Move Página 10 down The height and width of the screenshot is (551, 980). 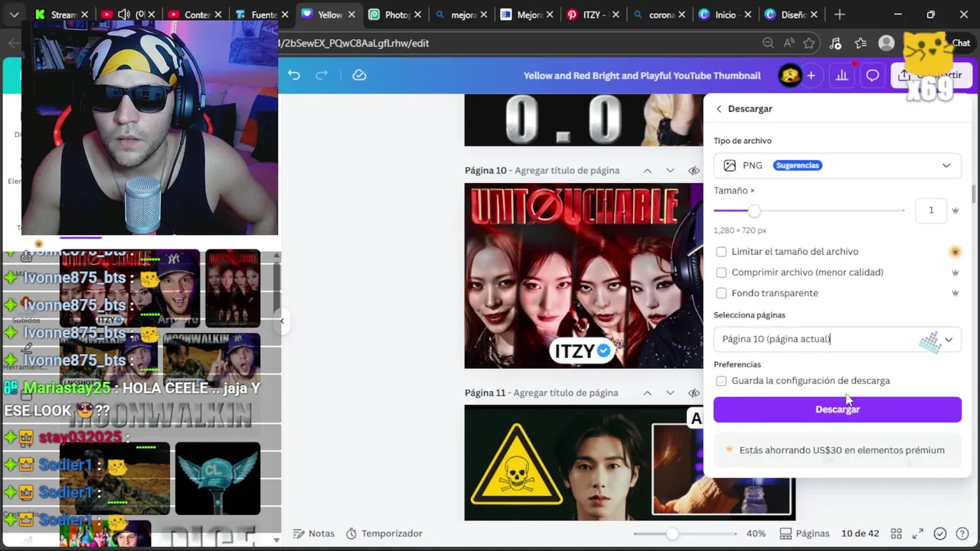click(670, 171)
